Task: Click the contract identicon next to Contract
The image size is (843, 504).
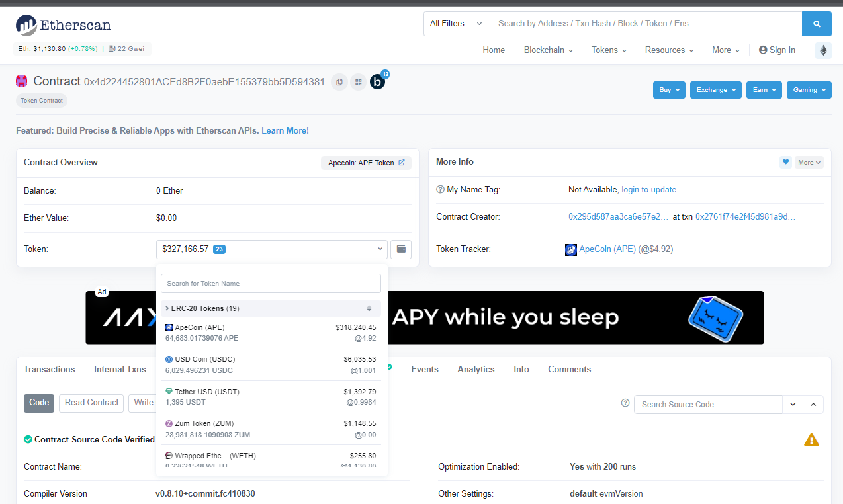Action: pos(22,81)
